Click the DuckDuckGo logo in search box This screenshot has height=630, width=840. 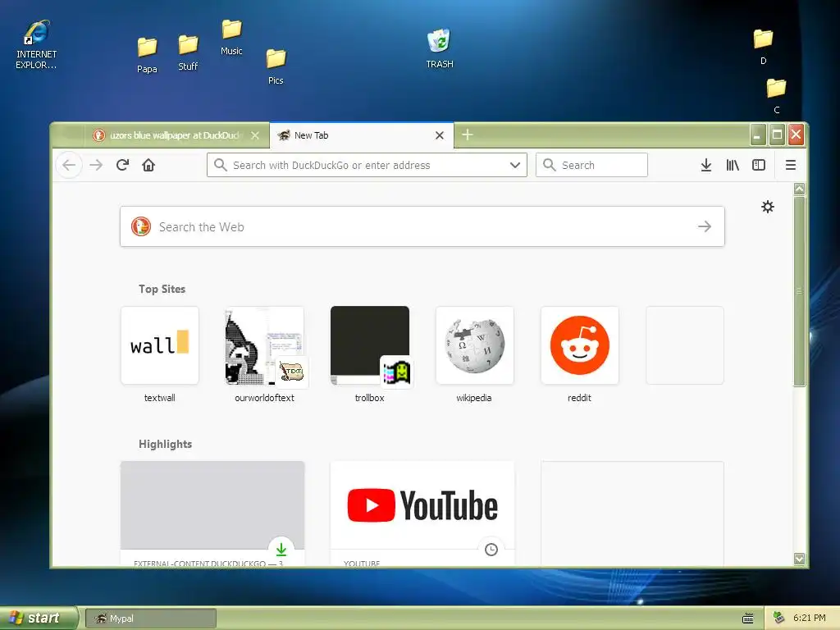(141, 226)
